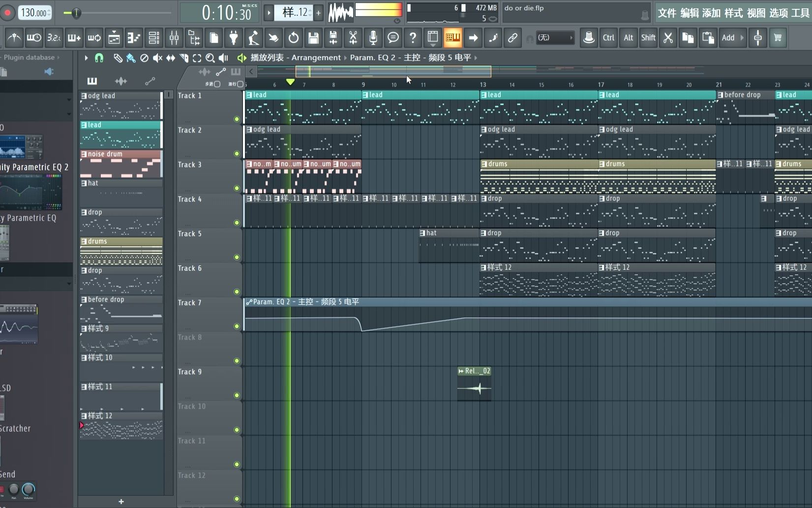The width and height of the screenshot is (812, 508).
Task: Select the Rel._02 audio clip on Track 9
Action: [x=474, y=383]
